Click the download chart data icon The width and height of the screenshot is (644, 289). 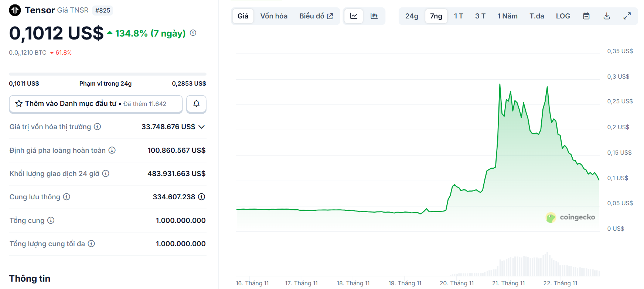[607, 16]
